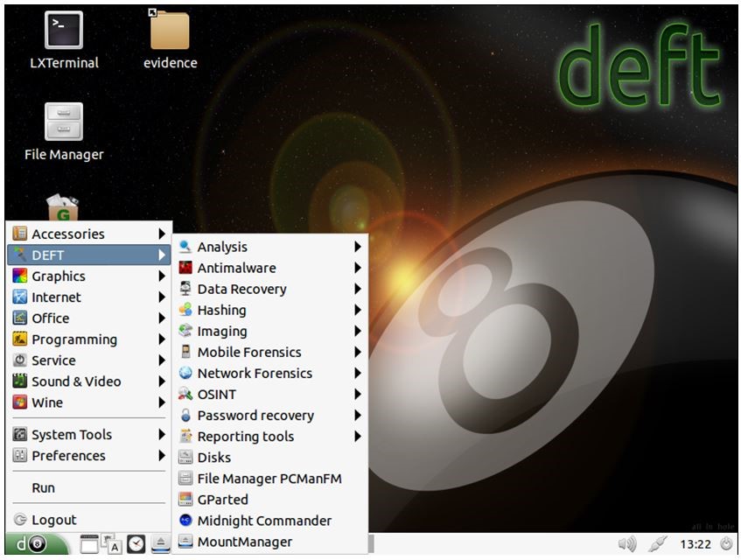This screenshot has height=560, width=741.
Task: Open the Service menu entry
Action: tap(89, 360)
